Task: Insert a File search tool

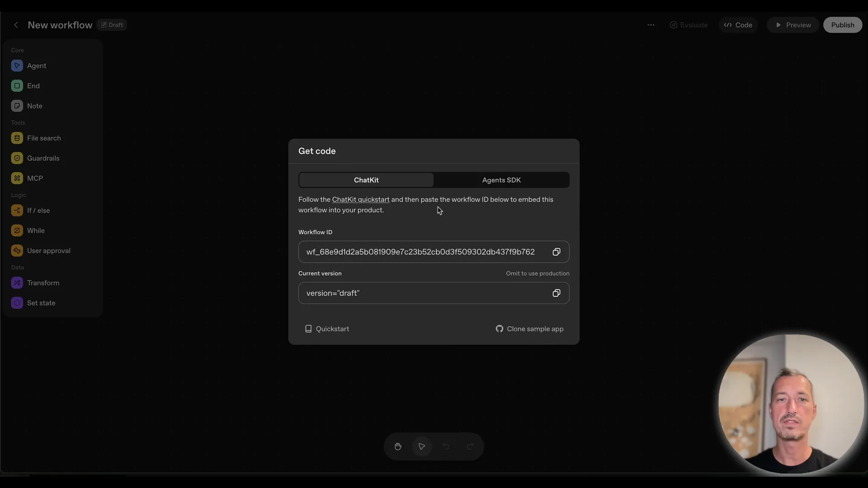Action: pos(44,138)
